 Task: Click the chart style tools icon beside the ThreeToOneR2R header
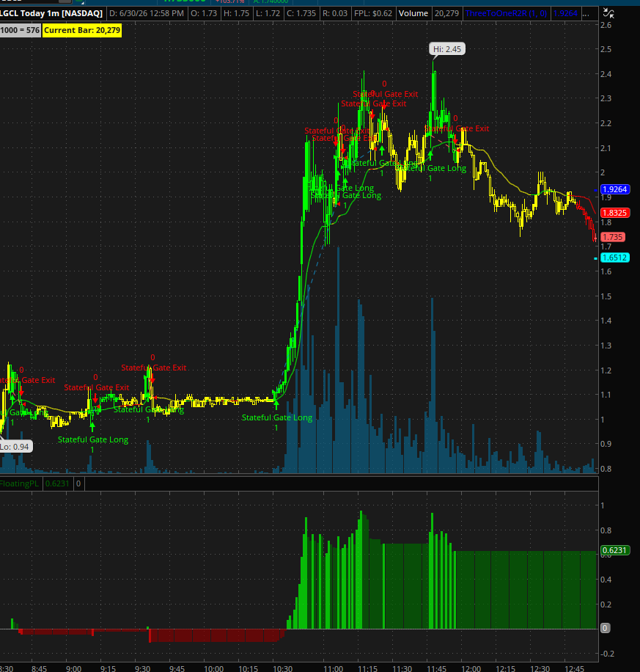(x=608, y=13)
